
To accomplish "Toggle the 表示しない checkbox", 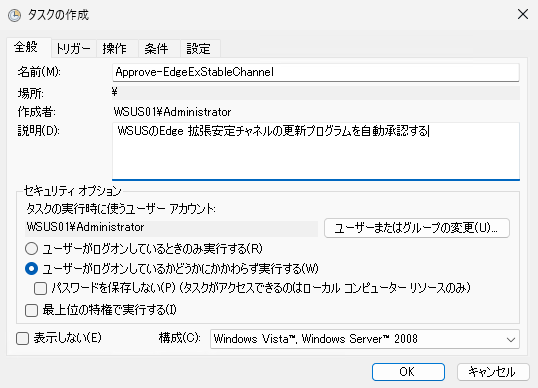I will (23, 339).
